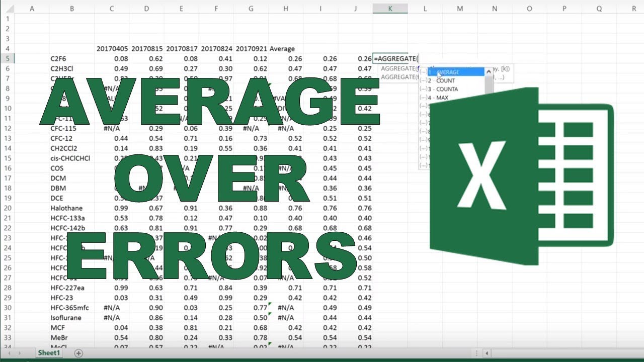Click the 20170817 date header cell
Viewport: 644px width, 362px height.
coord(181,49)
